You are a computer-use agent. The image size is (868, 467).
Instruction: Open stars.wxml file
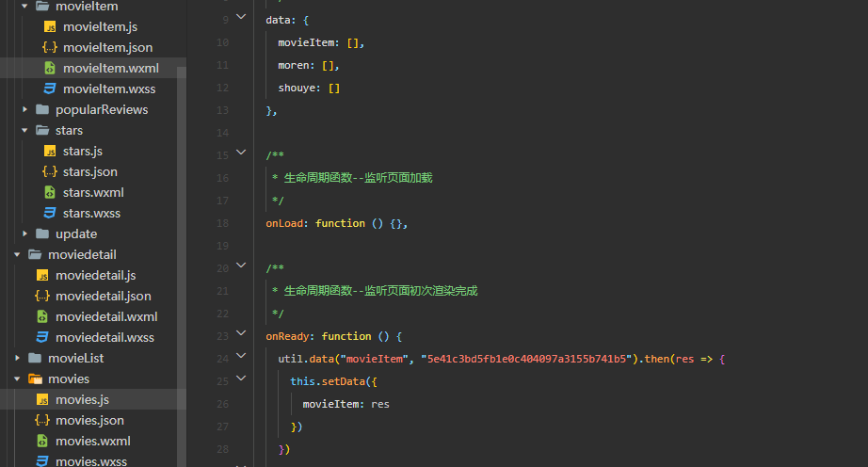point(93,193)
